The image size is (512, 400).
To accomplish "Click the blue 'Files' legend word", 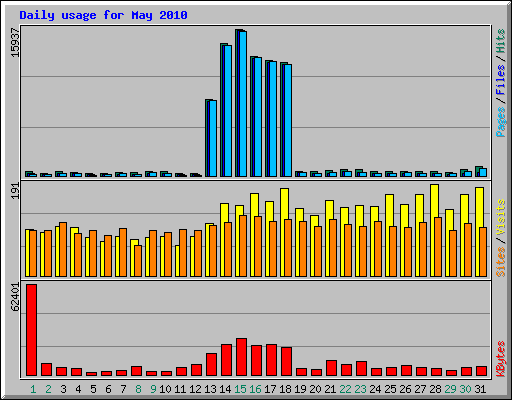I will tap(501, 80).
